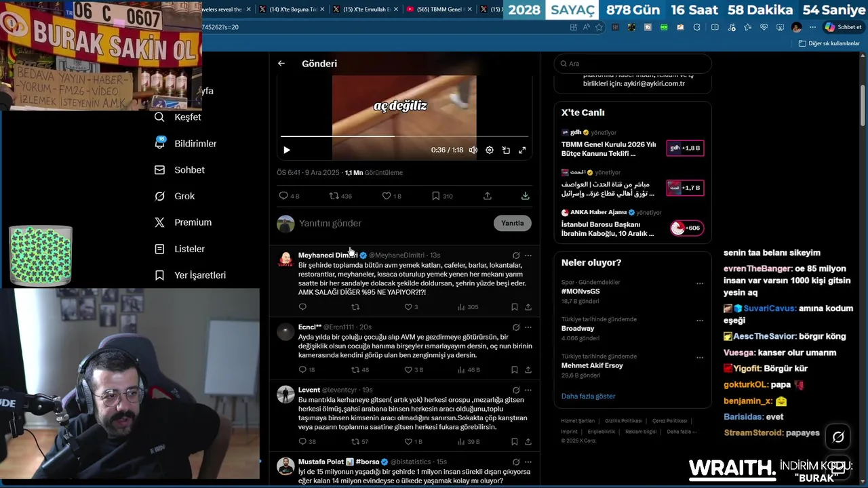Open the ANKA Haber Ajansı live item

632,224
